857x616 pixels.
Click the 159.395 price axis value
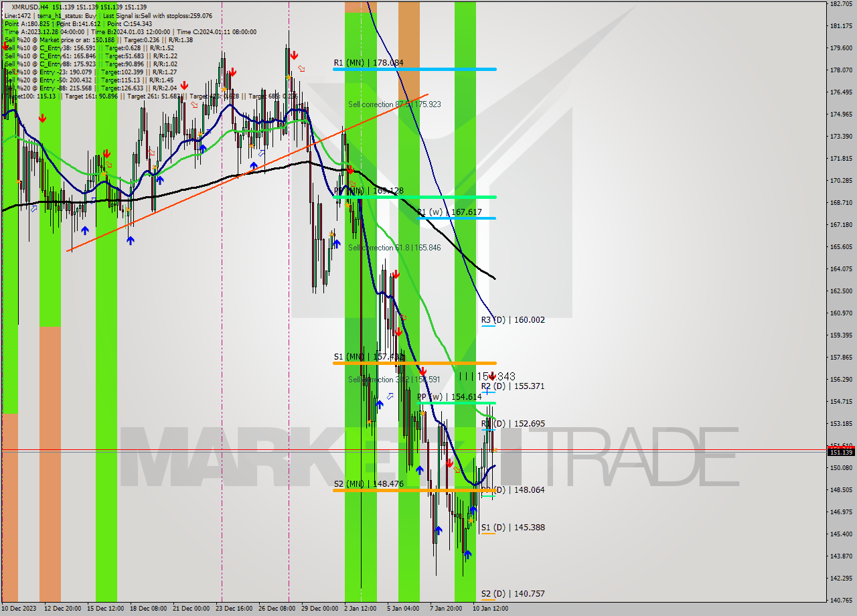(841, 335)
